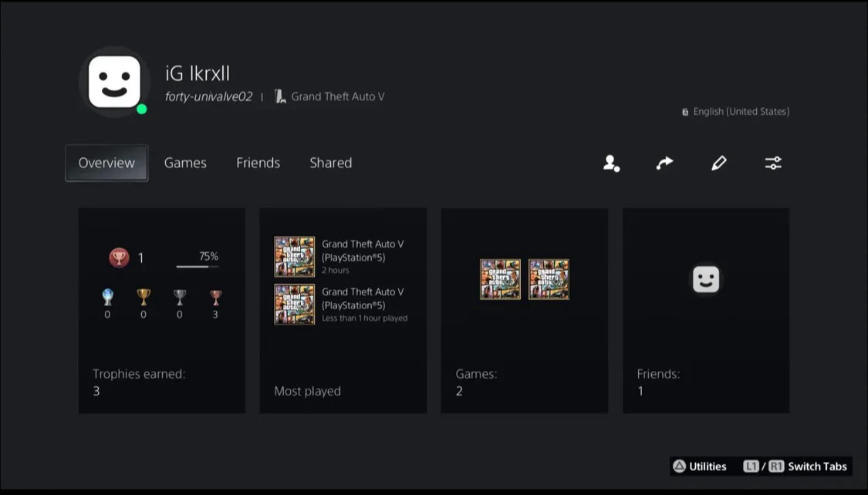Click the share profile arrow icon
This screenshot has height=495, width=868.
tap(664, 163)
